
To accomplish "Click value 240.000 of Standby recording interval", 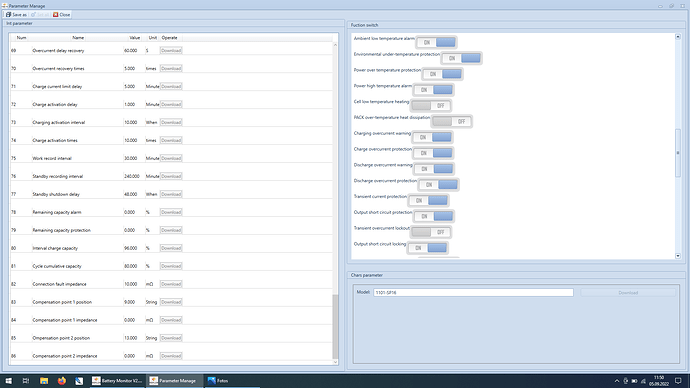I will coord(132,176).
